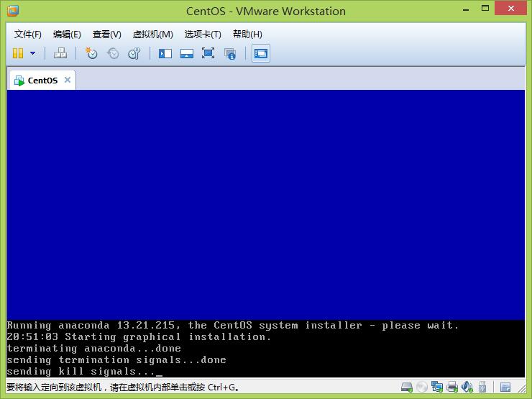Enter full screen mode
This screenshot has height=399, width=532.
(208, 53)
